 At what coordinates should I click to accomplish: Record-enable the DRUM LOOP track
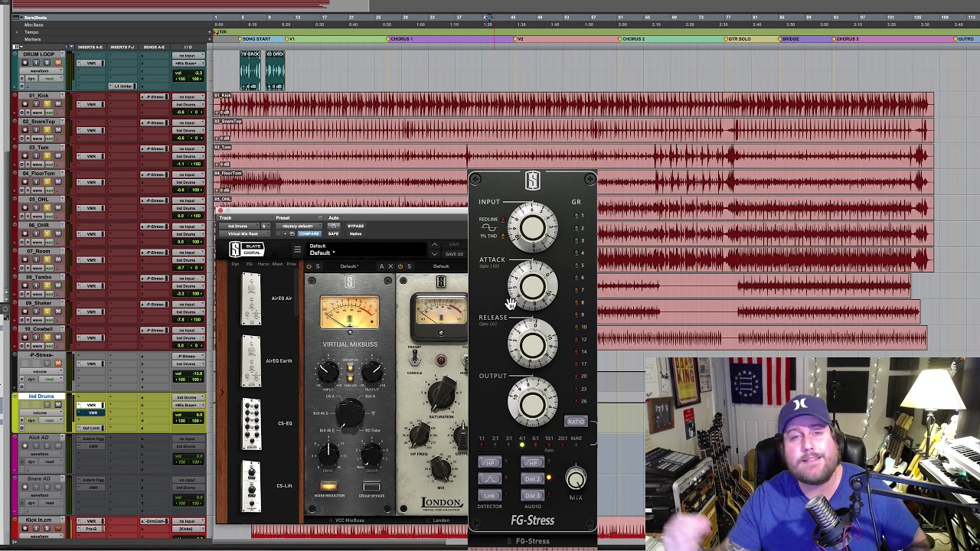pyautogui.click(x=24, y=63)
